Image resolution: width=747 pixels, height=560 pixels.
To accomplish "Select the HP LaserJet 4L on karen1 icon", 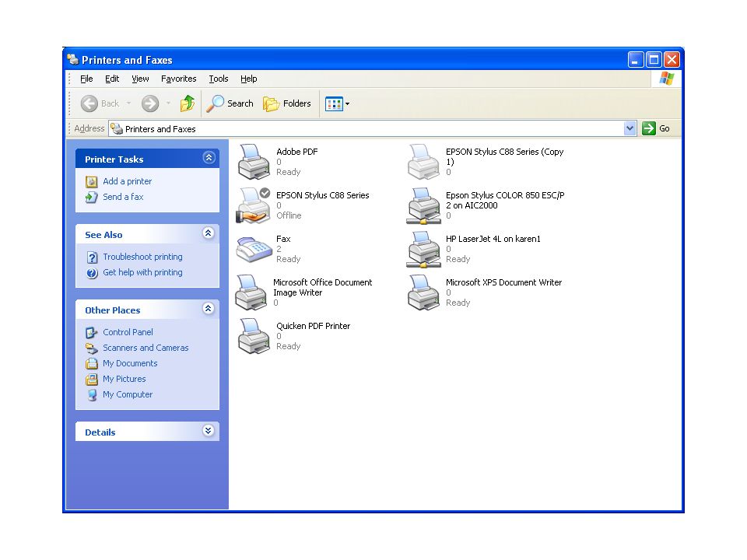I will click(x=423, y=249).
